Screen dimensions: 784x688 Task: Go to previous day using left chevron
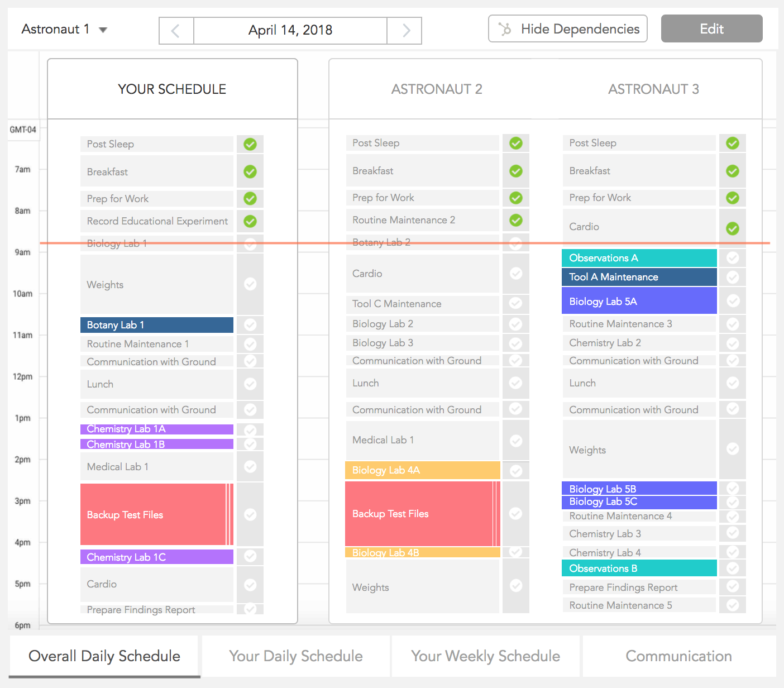click(176, 31)
